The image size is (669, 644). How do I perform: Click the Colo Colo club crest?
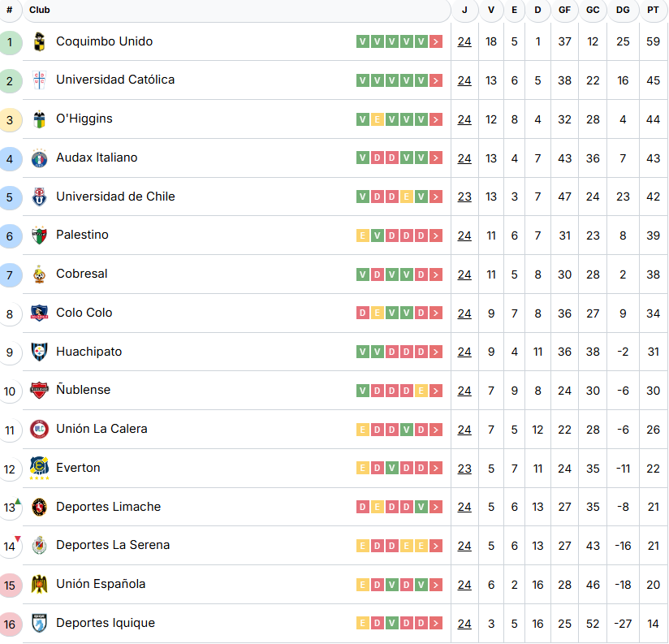click(x=39, y=313)
